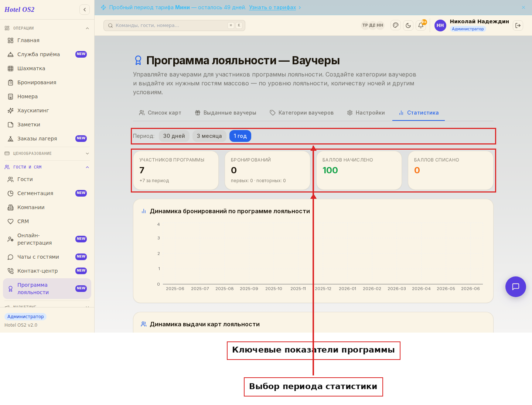Open the Главная dashboard
This screenshot has height=405, width=532.
(x=47, y=40)
